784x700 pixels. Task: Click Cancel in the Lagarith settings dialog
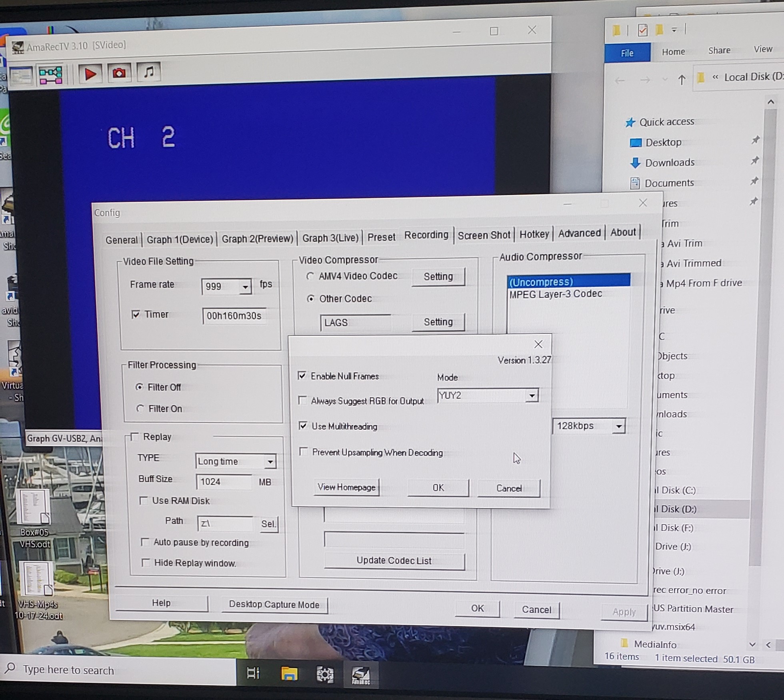[509, 488]
